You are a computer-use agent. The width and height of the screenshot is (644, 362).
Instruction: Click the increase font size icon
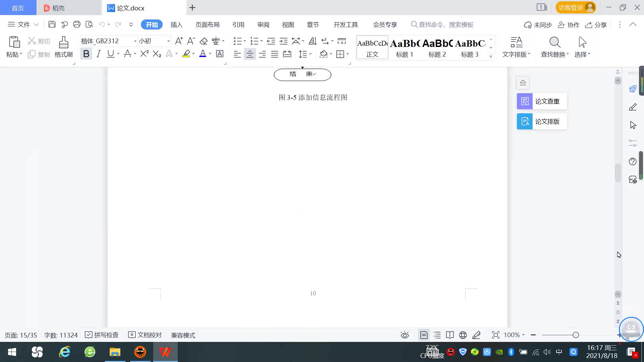179,41
